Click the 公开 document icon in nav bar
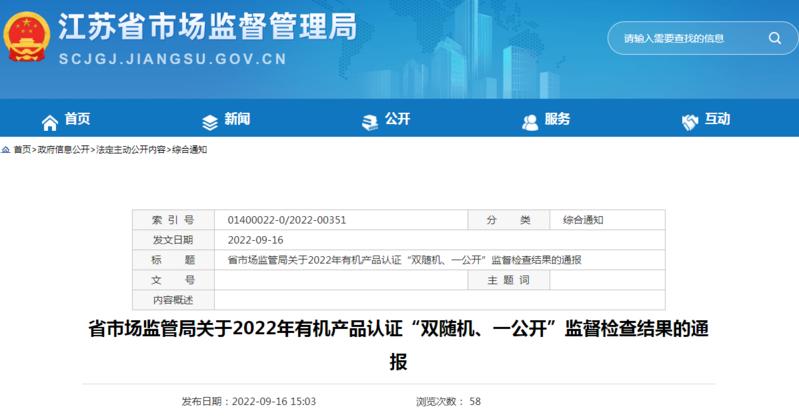799x419 pixels. pos(370,122)
